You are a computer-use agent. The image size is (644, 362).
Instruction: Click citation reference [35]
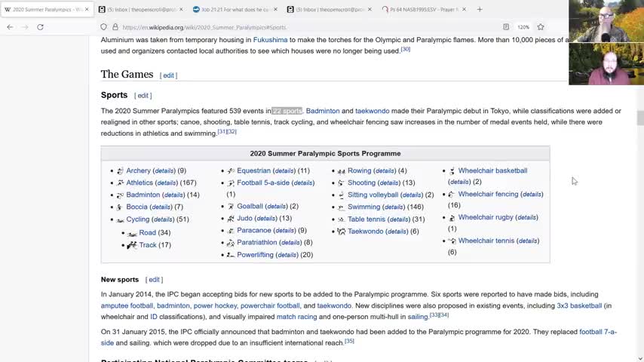(x=349, y=341)
